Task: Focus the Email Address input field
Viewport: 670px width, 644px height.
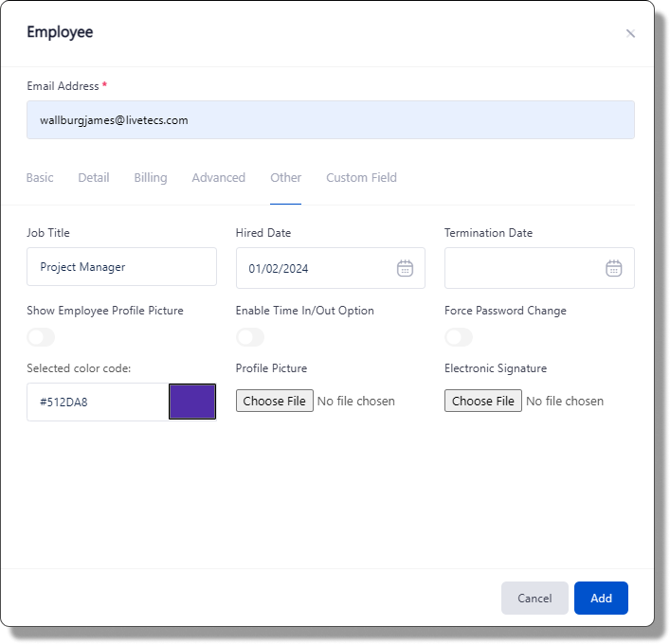Action: click(x=331, y=120)
